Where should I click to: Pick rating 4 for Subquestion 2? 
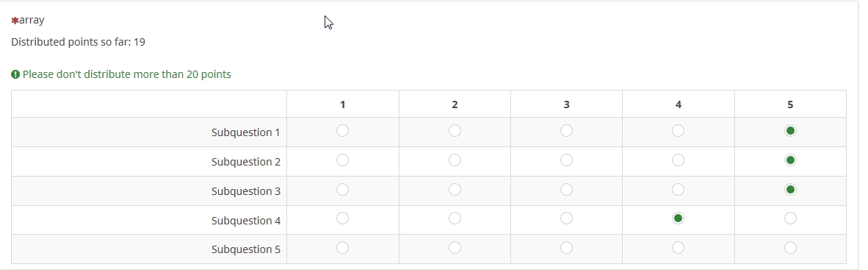tap(678, 160)
